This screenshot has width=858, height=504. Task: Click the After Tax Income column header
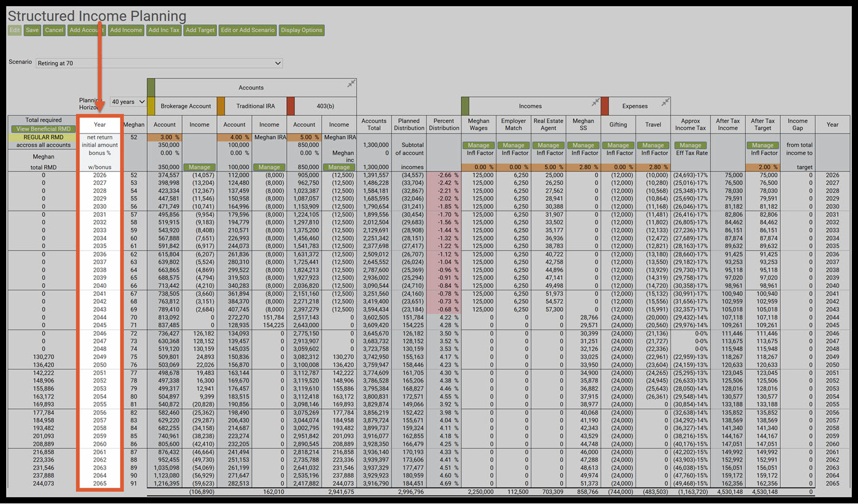click(727, 124)
